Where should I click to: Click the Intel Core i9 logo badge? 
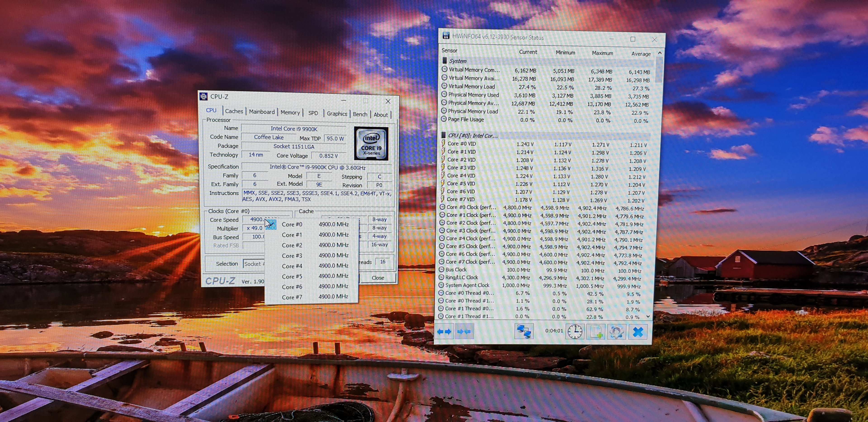pos(371,144)
